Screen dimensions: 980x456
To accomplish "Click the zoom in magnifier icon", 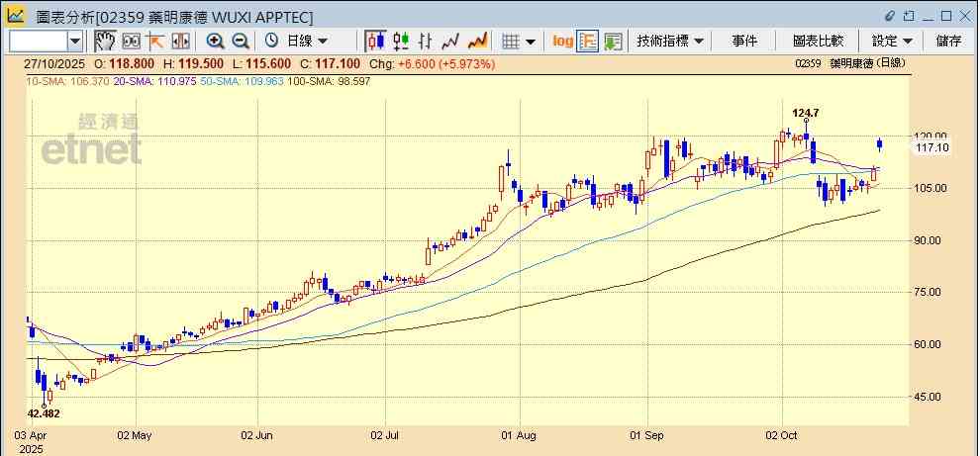I will point(215,41).
